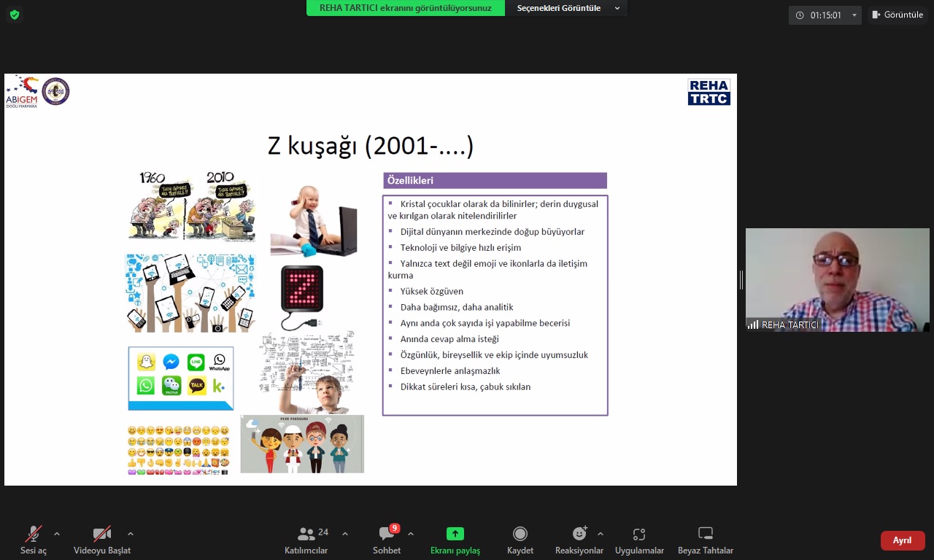Open the Katılımcılar participants panel

pos(306,540)
